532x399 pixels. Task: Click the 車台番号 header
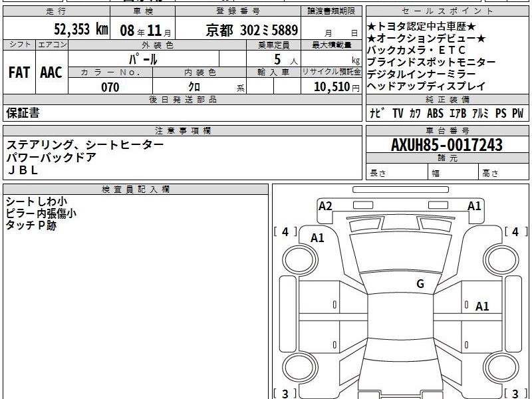coord(447,130)
